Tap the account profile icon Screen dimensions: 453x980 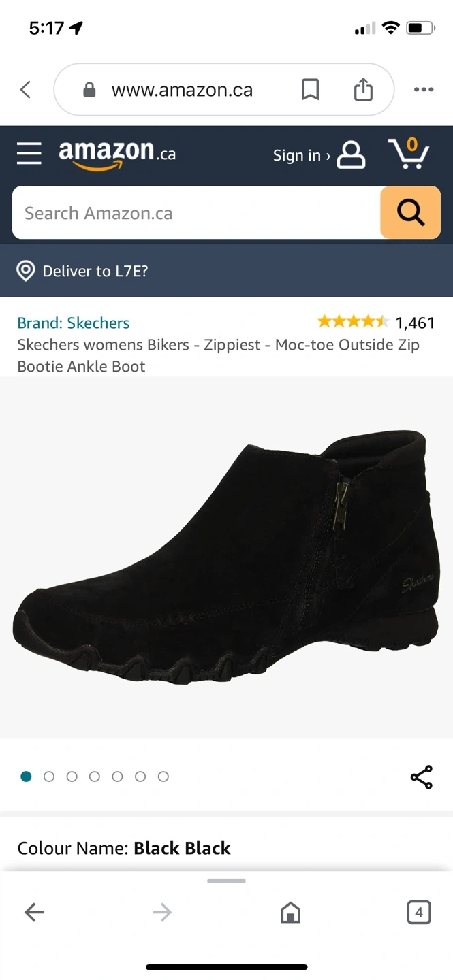[352, 155]
